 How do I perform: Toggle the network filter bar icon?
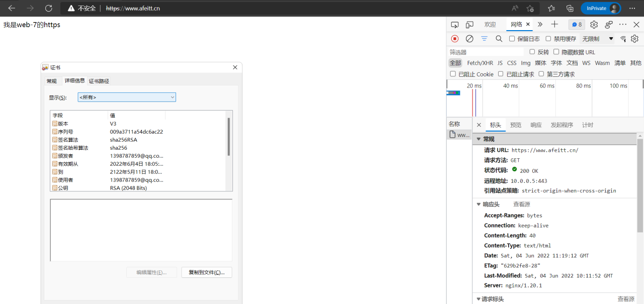(x=484, y=39)
